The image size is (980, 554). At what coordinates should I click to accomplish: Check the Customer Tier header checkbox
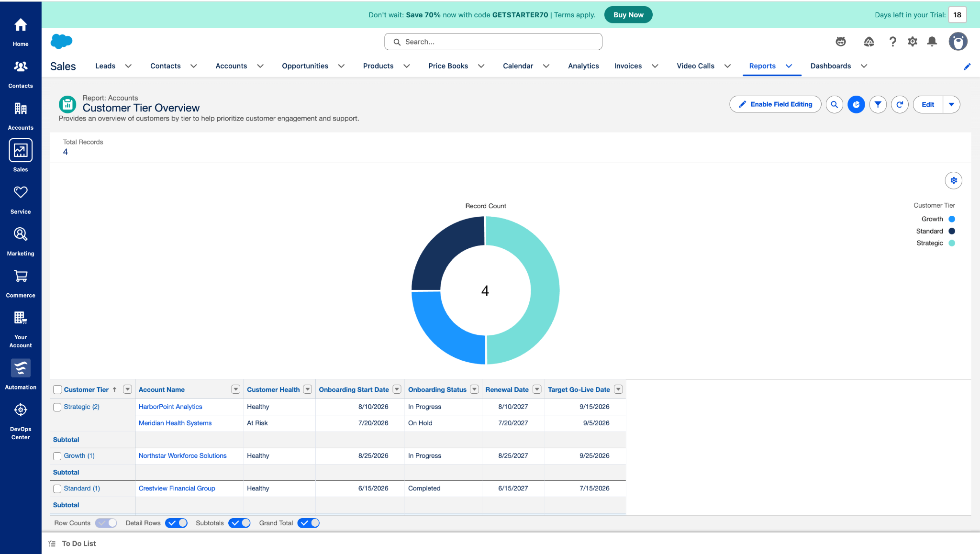57,389
